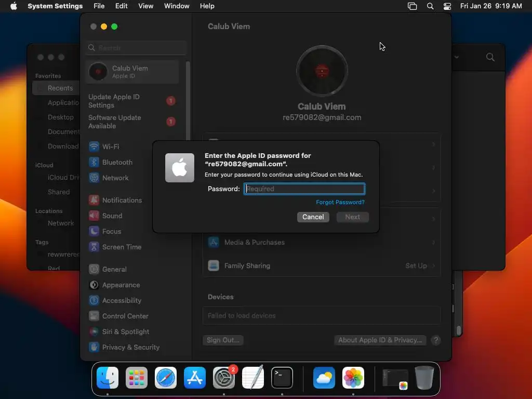
Task: Click the date and time in menu bar
Action: [x=491, y=6]
